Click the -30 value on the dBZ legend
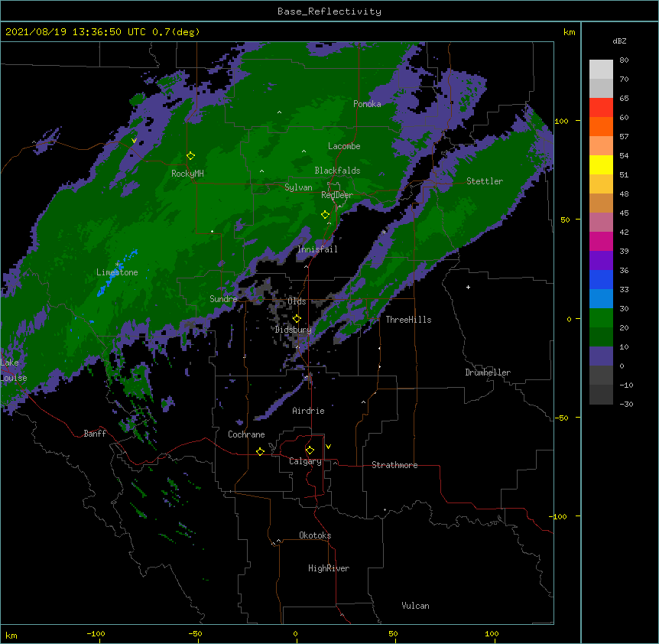 click(626, 404)
